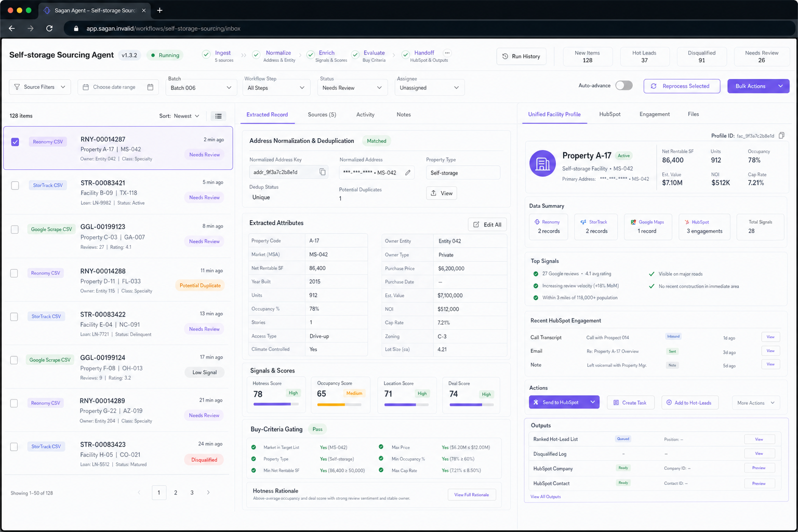This screenshot has width=798, height=532.
Task: Check the GGL-00199123 item checkbox
Action: [x=15, y=229]
